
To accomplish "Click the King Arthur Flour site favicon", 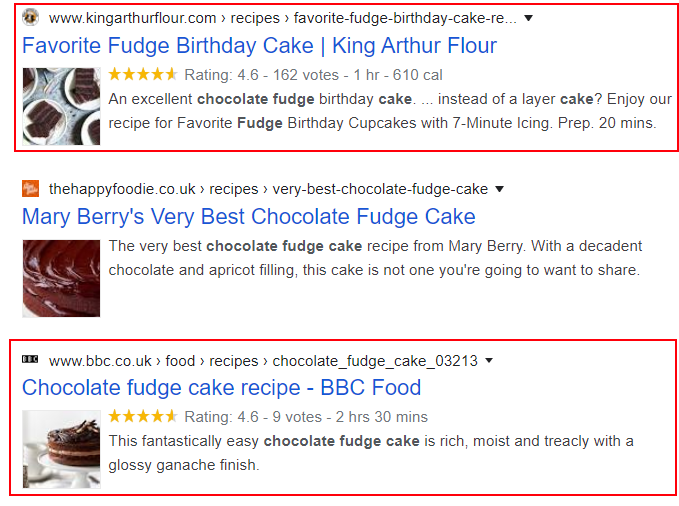I will pos(30,17).
